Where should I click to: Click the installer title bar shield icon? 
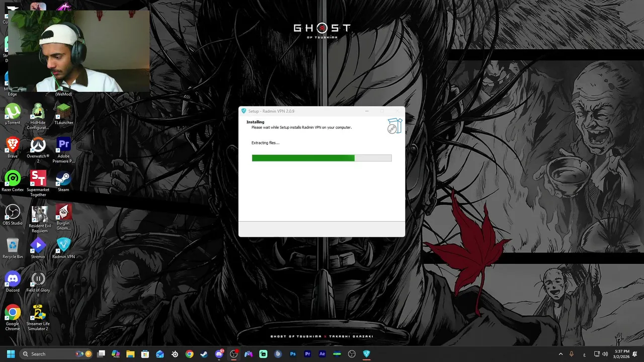(x=244, y=111)
